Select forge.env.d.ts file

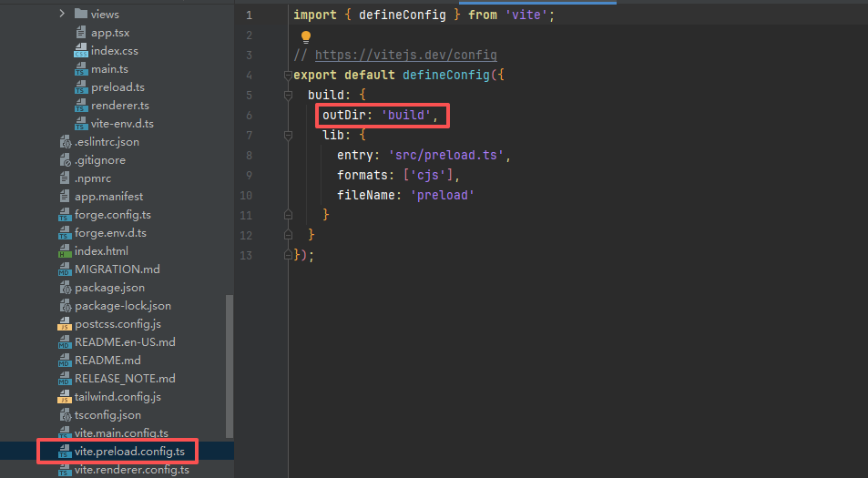click(111, 233)
